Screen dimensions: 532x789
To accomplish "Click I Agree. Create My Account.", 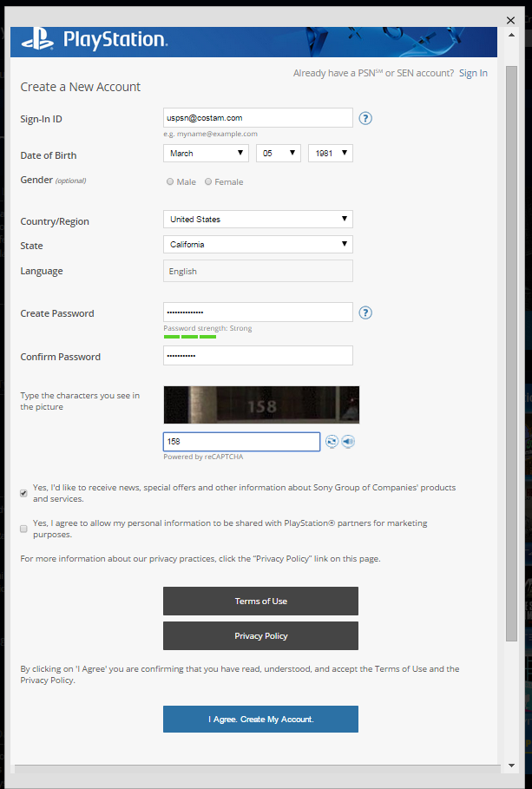I will point(260,719).
